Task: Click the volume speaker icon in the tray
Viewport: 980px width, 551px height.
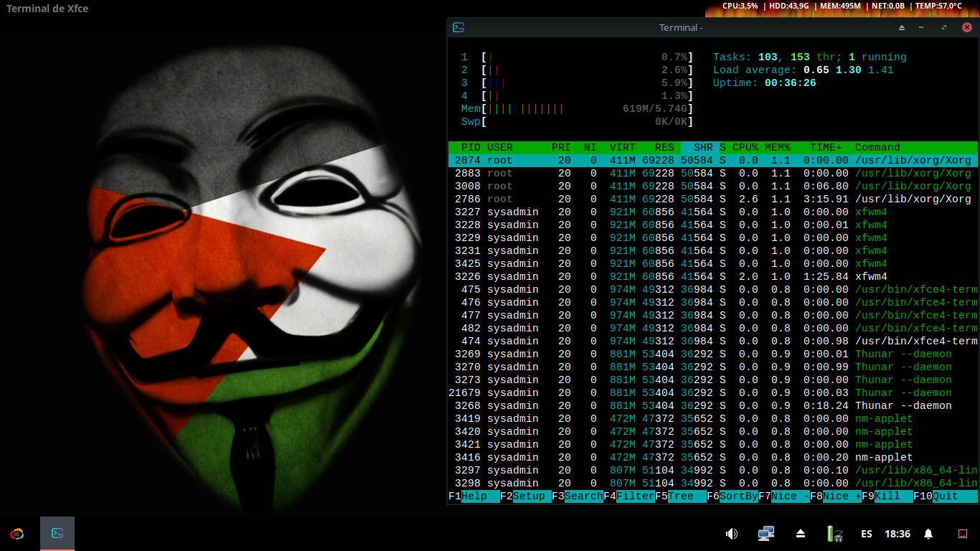Action: point(731,534)
